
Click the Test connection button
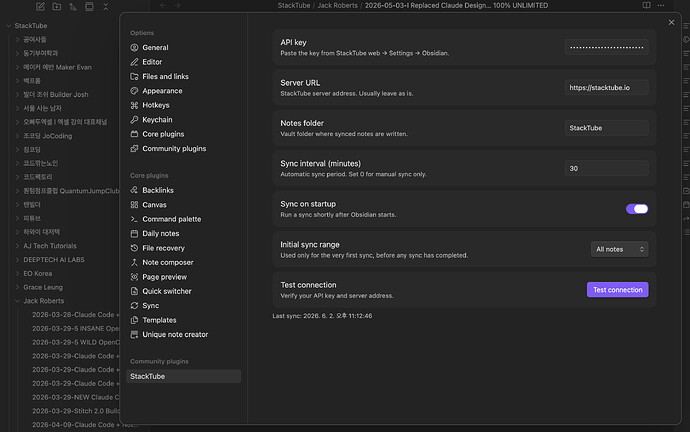(x=617, y=289)
